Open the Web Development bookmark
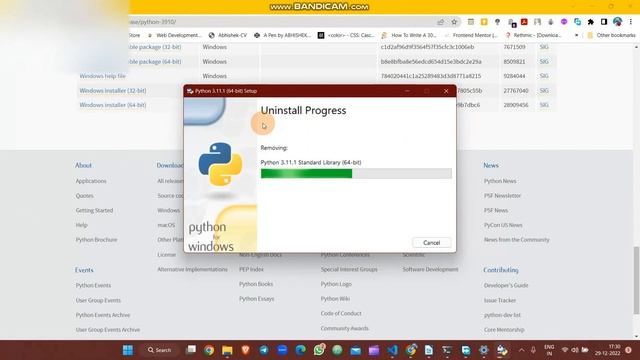The width and height of the screenshot is (640, 360). click(x=175, y=36)
